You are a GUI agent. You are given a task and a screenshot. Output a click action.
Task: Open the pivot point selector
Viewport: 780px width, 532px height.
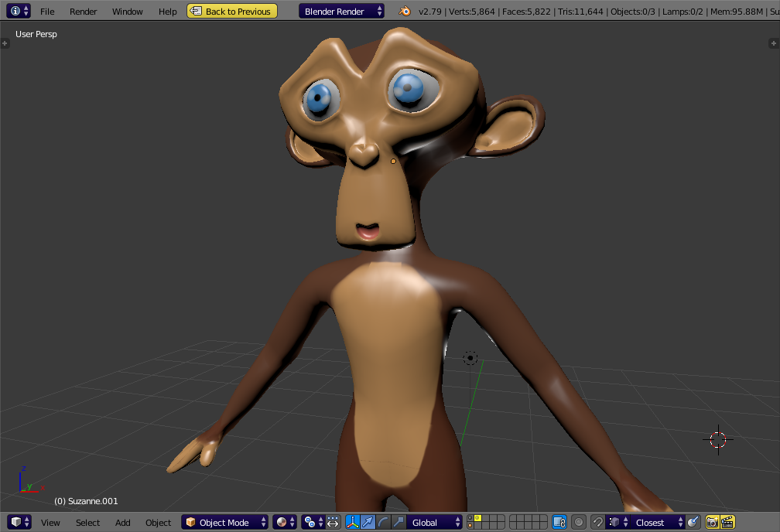click(x=313, y=522)
